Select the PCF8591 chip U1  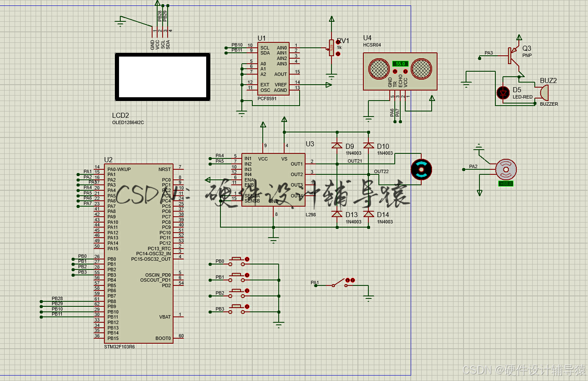pyautogui.click(x=273, y=69)
